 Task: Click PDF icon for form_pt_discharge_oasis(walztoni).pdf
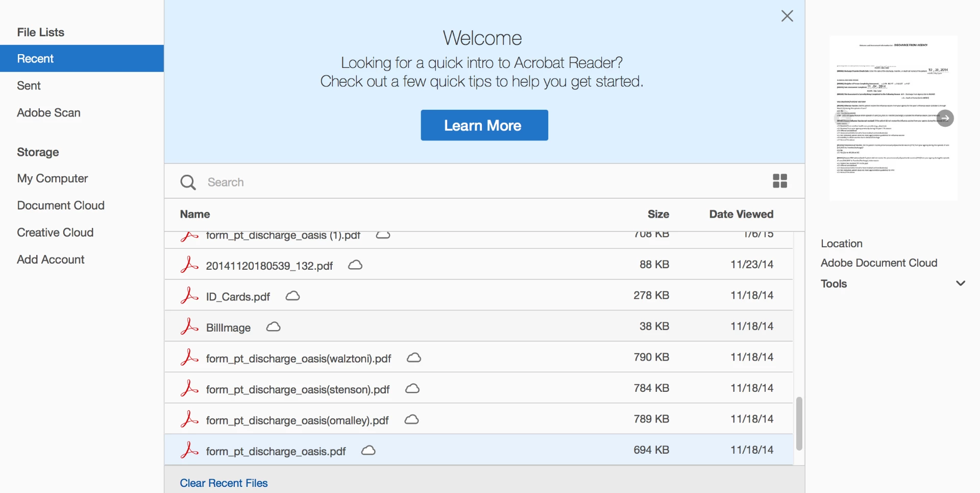[x=189, y=357]
